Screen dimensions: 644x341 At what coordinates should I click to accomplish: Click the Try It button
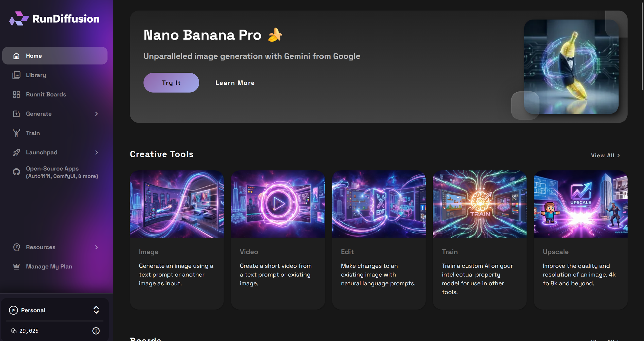pos(171,83)
